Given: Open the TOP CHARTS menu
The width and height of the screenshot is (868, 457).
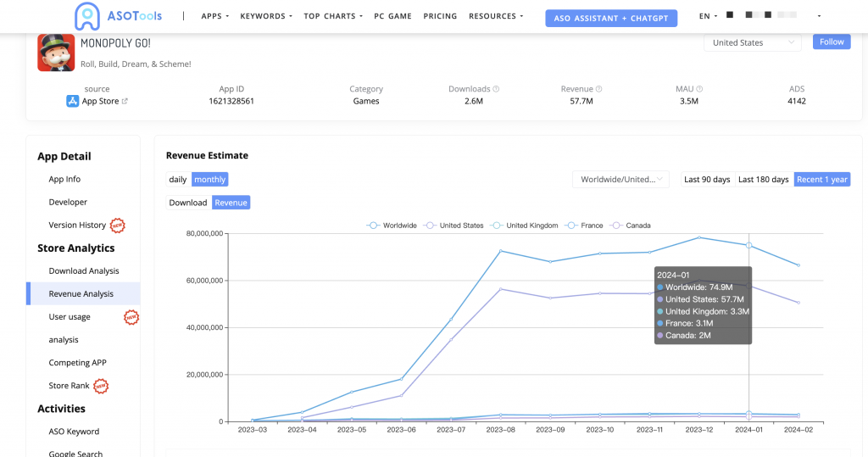Looking at the screenshot, I should (332, 16).
